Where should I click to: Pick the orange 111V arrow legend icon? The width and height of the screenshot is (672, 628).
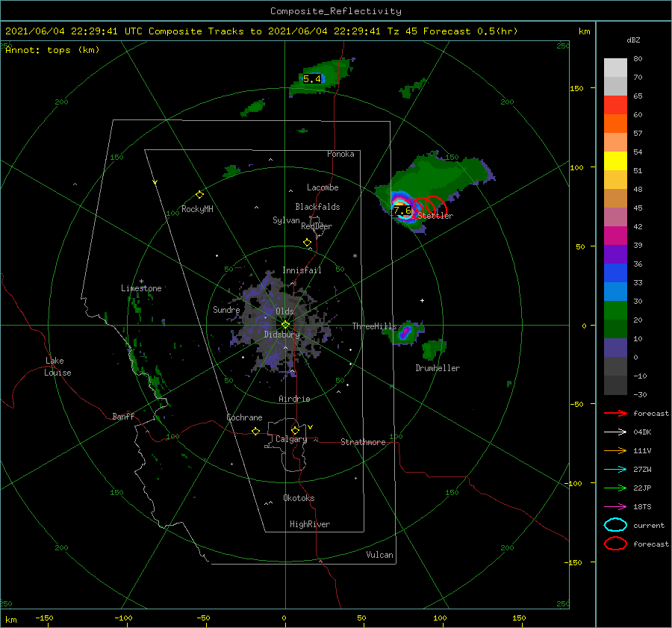(615, 450)
